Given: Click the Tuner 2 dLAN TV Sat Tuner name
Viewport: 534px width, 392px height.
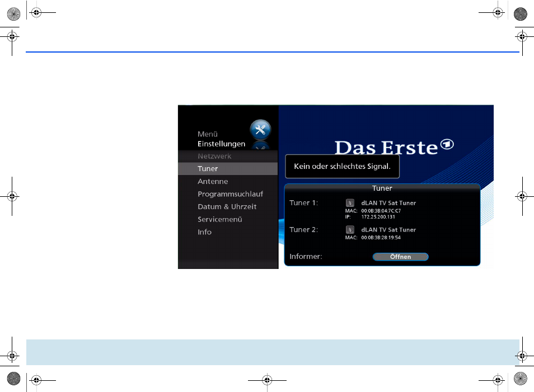Looking at the screenshot, I should click(388, 230).
